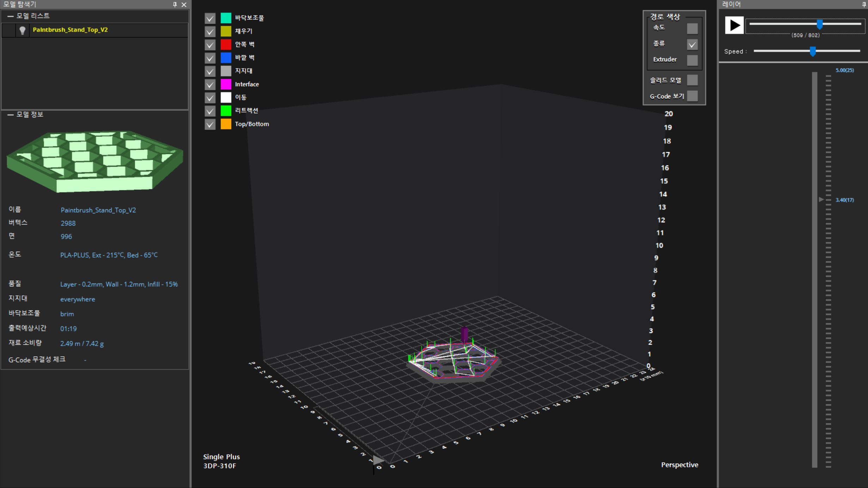Click the Perspective view label

pyautogui.click(x=680, y=465)
